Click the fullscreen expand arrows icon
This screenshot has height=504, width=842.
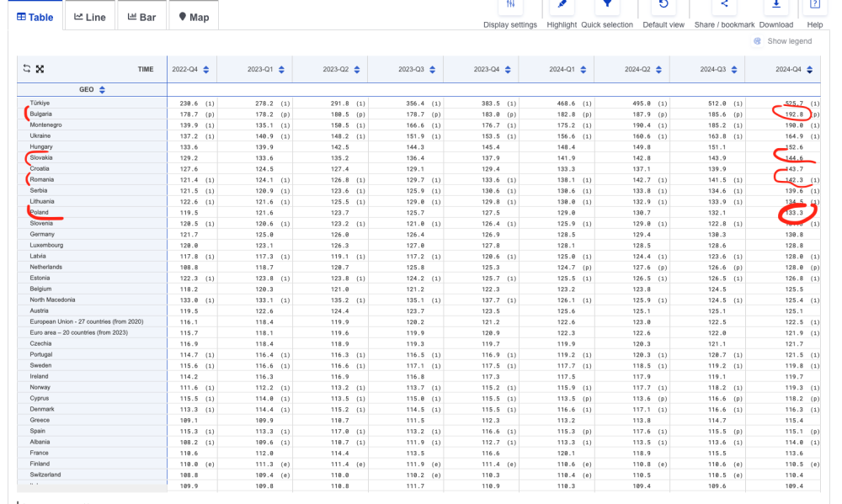click(x=40, y=69)
